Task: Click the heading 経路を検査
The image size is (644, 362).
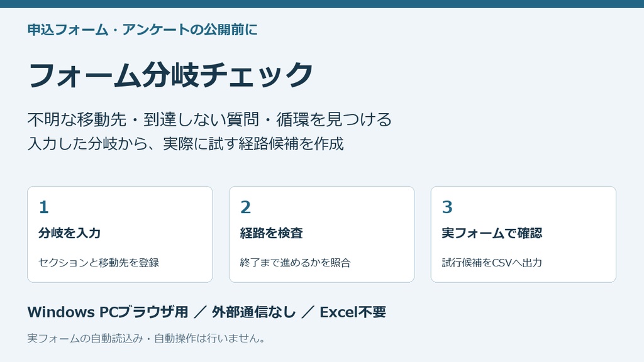Action: (x=272, y=233)
